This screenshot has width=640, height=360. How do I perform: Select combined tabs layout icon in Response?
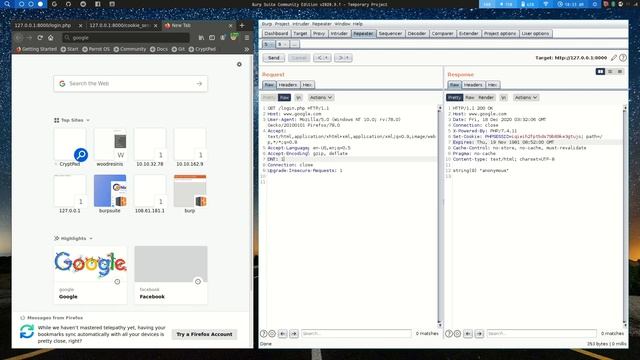tap(620, 72)
